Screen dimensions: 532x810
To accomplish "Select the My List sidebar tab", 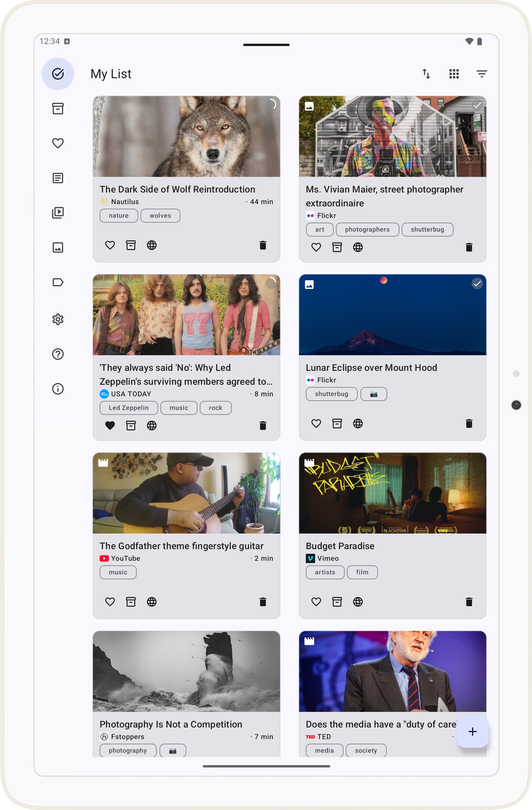I will coord(58,74).
